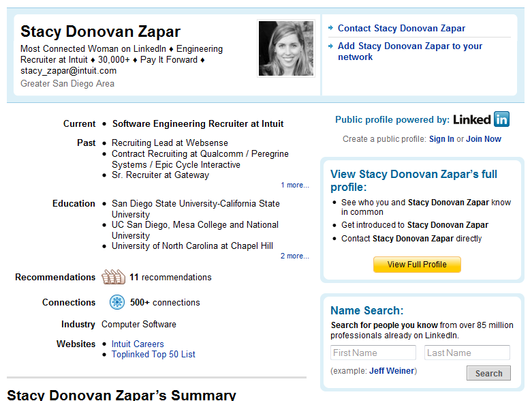Expand education list with "2 more..."
Screen dimensions: 532x401
tap(294, 256)
